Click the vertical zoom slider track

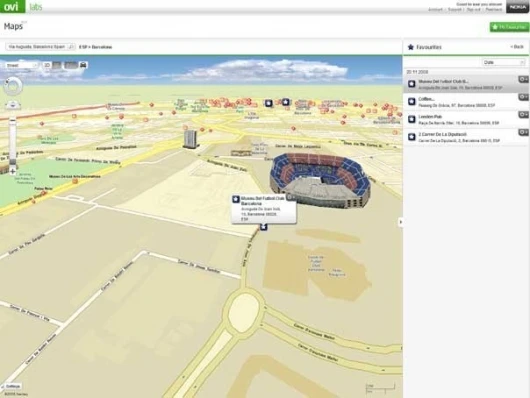pyautogui.click(x=13, y=141)
